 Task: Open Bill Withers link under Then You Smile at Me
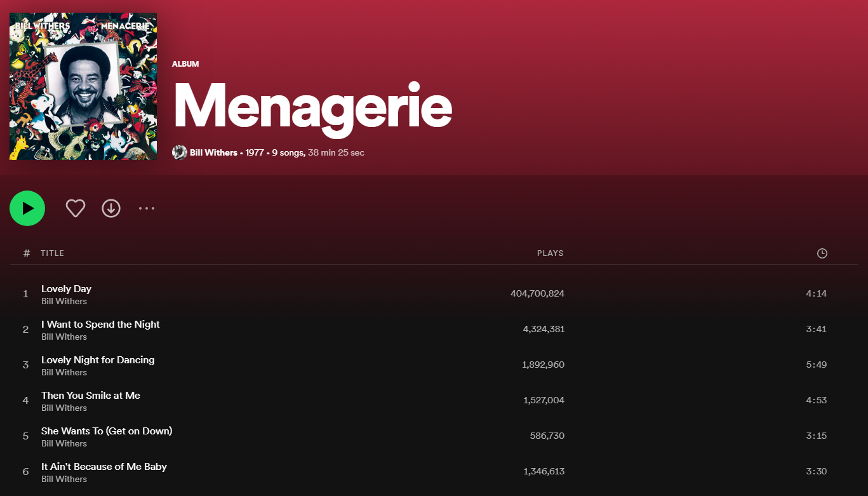pos(64,408)
